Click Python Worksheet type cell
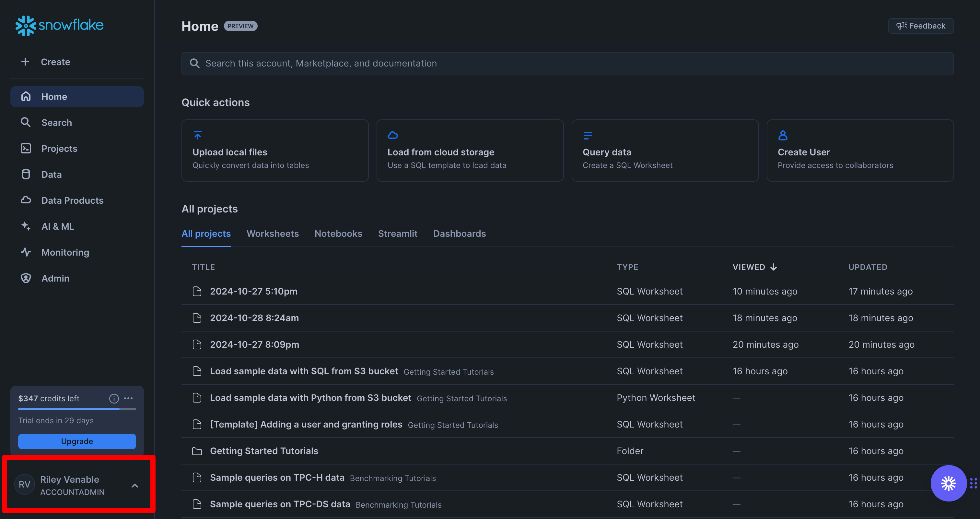Screen dimensions: 980x519 (656, 398)
